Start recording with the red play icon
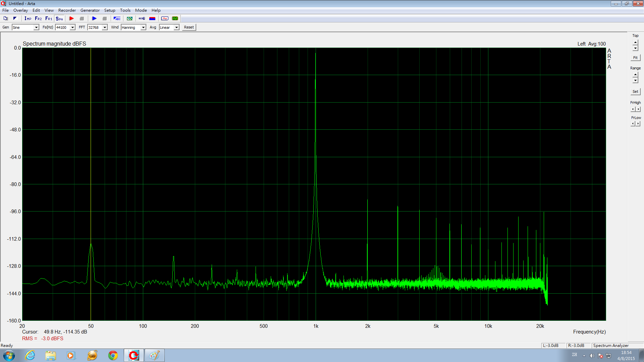The width and height of the screenshot is (644, 362). tap(71, 18)
